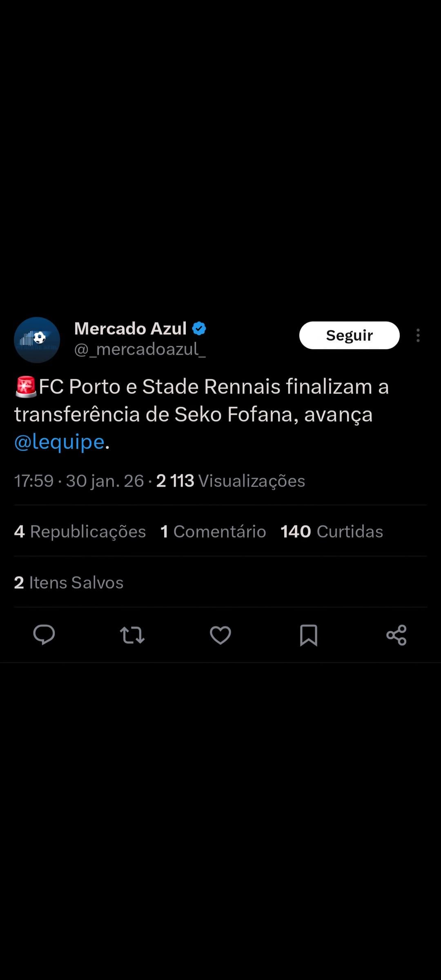Tap the share icon

pos(396,635)
